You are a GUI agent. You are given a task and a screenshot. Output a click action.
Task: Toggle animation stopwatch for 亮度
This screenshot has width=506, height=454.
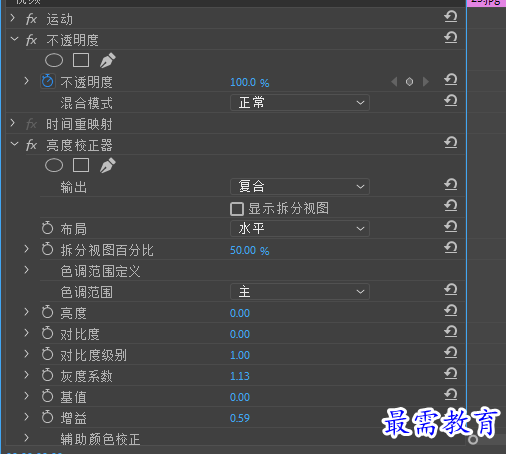pos(48,312)
